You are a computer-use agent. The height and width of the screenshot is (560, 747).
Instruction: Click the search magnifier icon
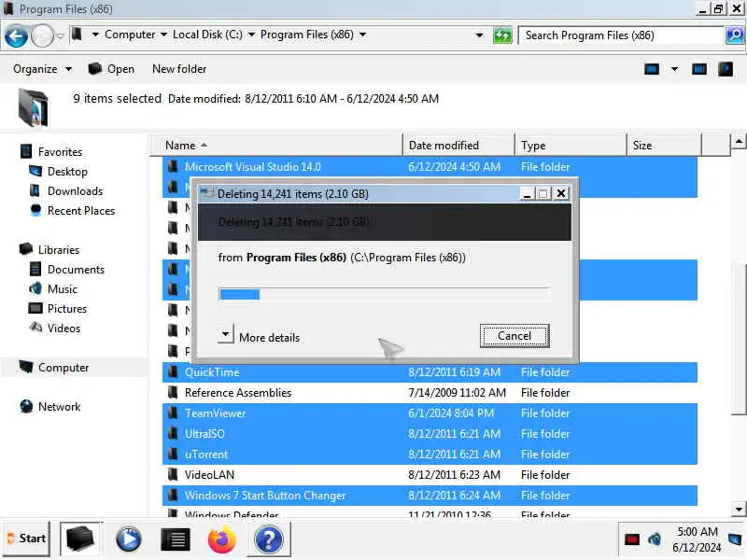click(x=735, y=35)
